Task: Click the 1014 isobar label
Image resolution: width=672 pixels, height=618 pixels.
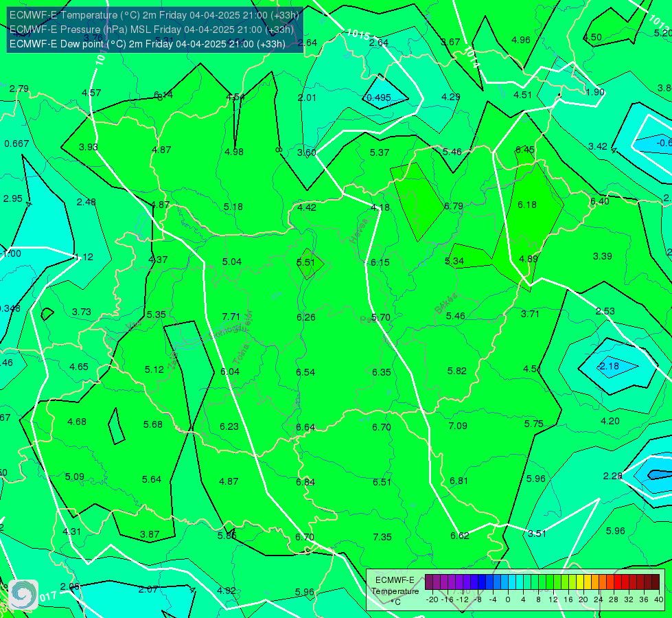Action: pos(472,57)
